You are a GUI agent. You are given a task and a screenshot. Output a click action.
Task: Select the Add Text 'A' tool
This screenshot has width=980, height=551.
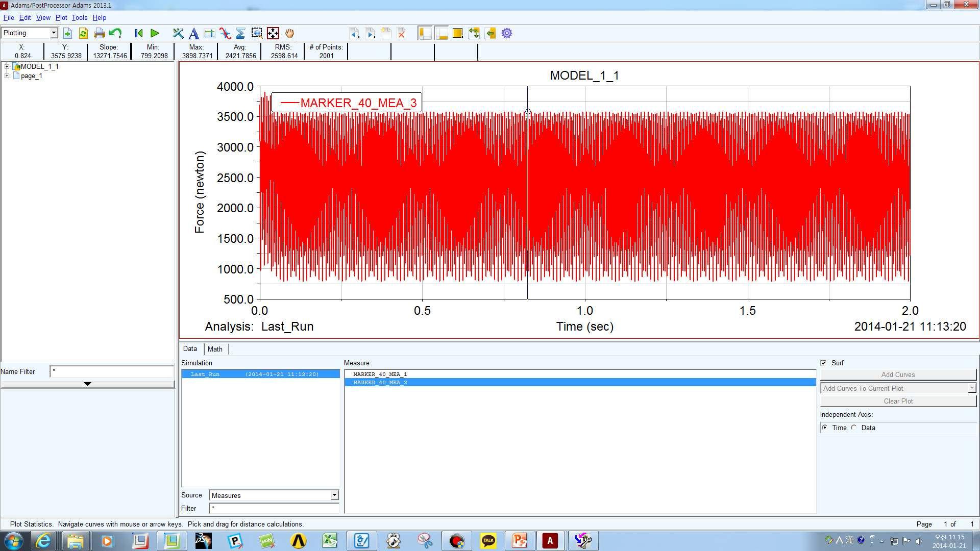(x=193, y=34)
